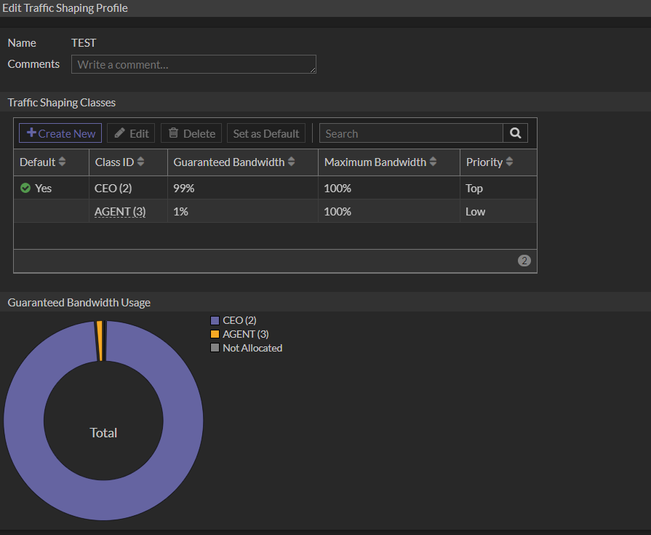Toggle AGENT (3) legend color swatch
This screenshot has width=651, height=535.
click(214, 334)
